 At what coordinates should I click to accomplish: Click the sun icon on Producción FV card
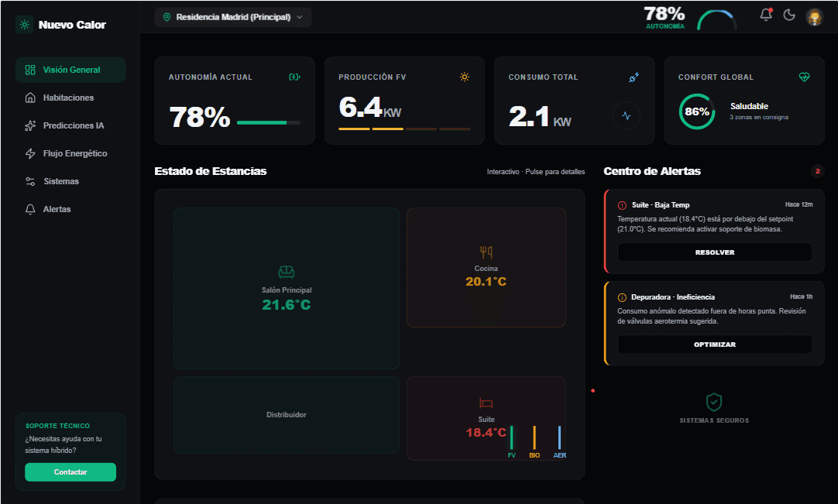pos(465,77)
